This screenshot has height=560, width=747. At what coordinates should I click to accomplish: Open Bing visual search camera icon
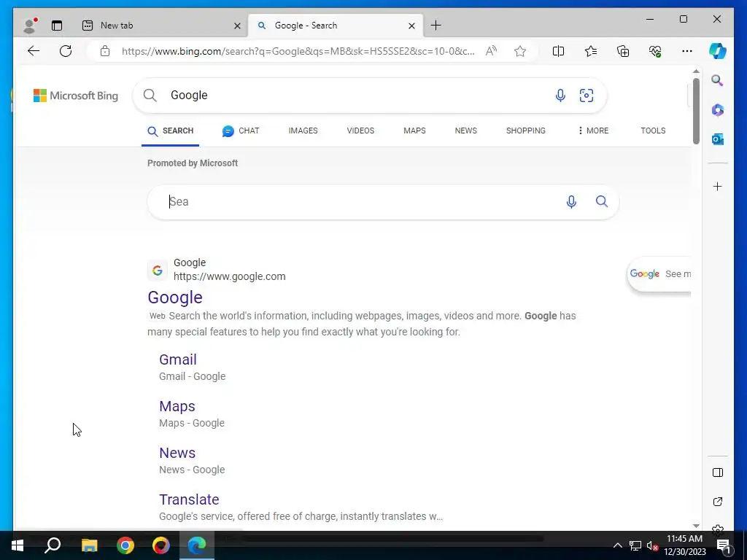pyautogui.click(x=586, y=96)
